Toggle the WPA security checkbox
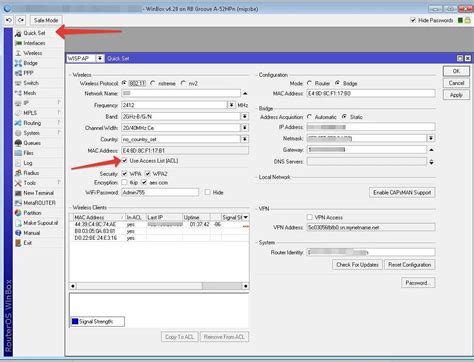Screen dimensions: 474x362 coord(124,174)
